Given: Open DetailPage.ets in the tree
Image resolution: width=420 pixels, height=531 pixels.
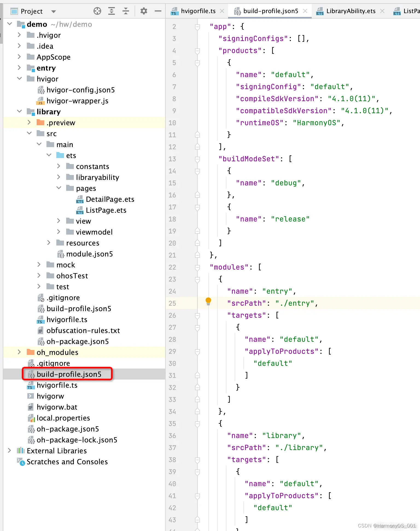Looking at the screenshot, I should [x=110, y=199].
